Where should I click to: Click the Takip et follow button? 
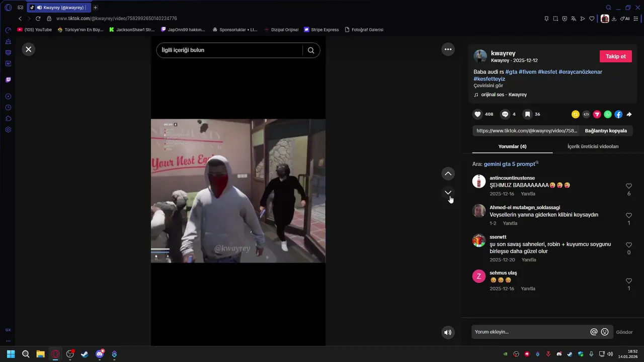tap(616, 56)
